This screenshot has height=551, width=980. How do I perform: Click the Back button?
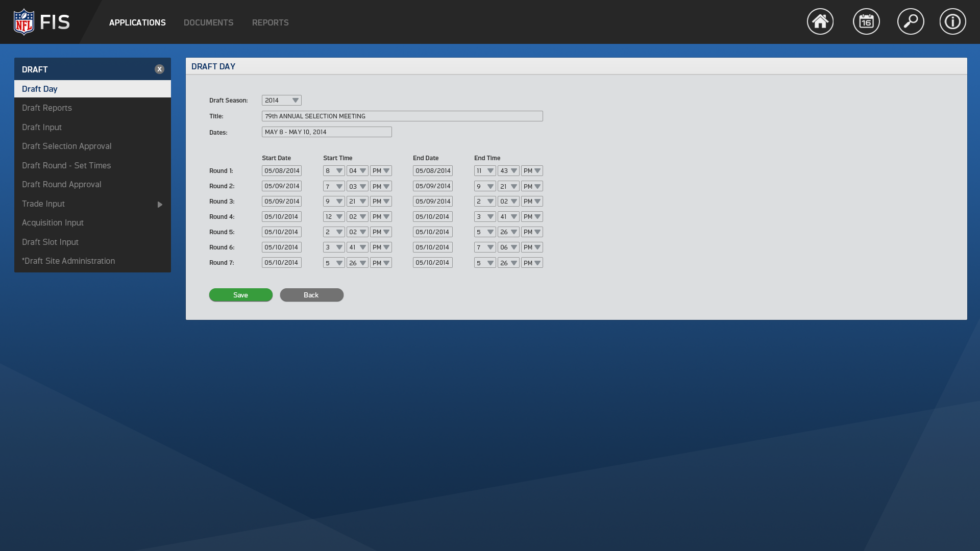[311, 295]
